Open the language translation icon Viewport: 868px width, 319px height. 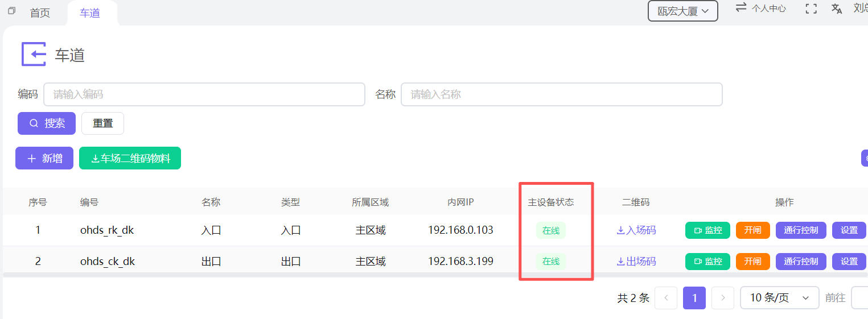pyautogui.click(x=837, y=9)
